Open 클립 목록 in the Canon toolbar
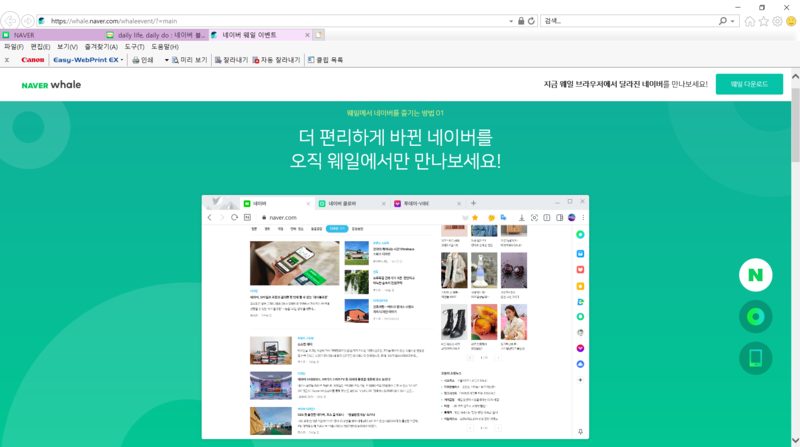This screenshot has width=800, height=447. click(x=325, y=60)
